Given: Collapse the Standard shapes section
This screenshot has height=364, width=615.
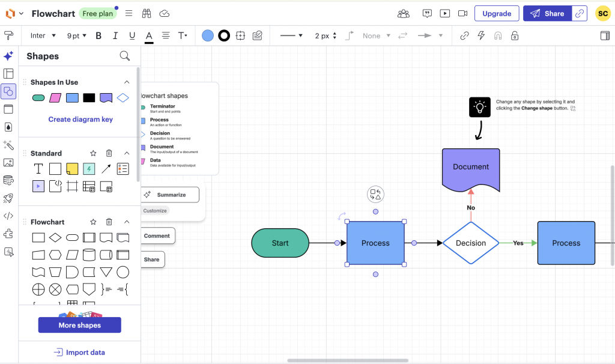Looking at the screenshot, I should point(127,153).
